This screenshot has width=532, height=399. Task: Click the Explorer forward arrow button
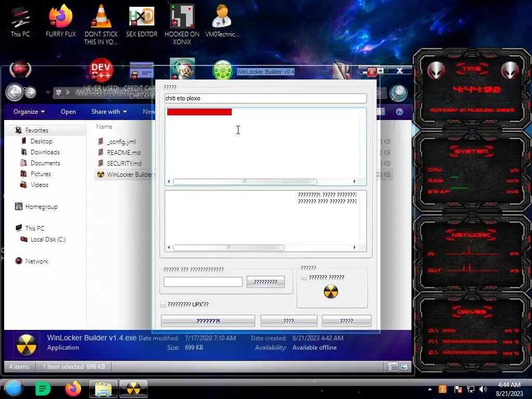coord(31,92)
